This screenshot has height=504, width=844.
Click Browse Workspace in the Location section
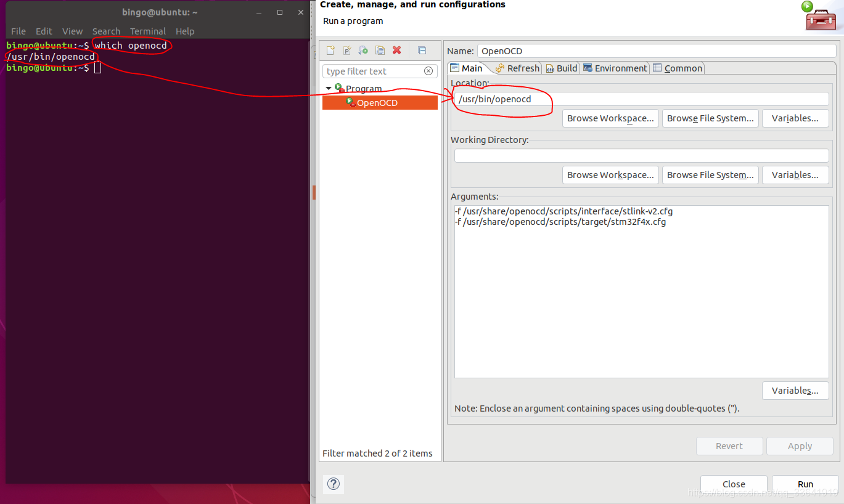(610, 118)
